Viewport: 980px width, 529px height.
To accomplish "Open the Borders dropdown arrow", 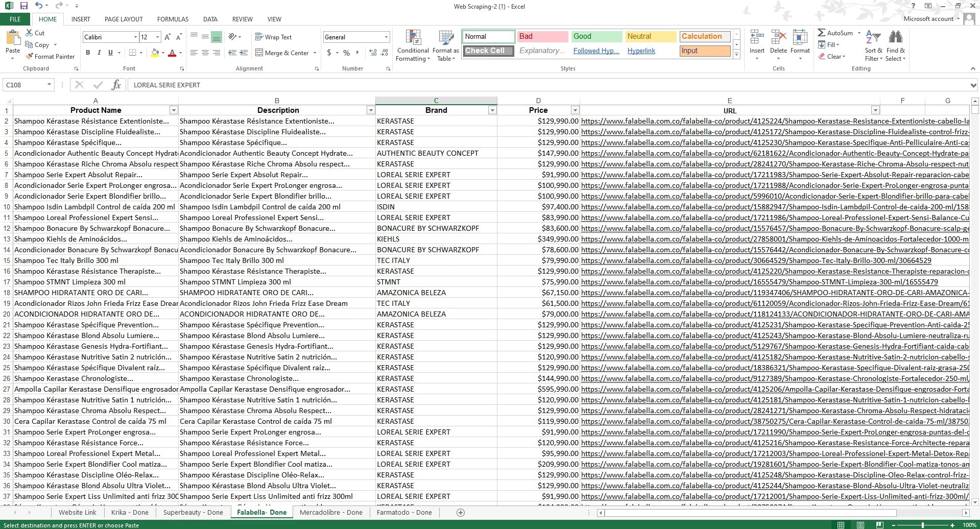I will pos(141,53).
